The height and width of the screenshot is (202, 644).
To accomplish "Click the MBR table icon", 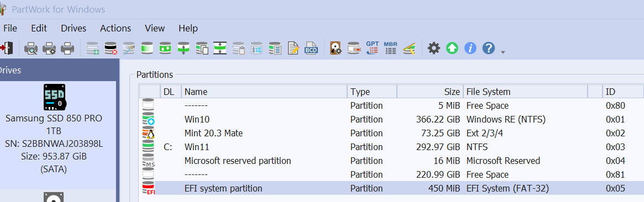I will [390, 48].
